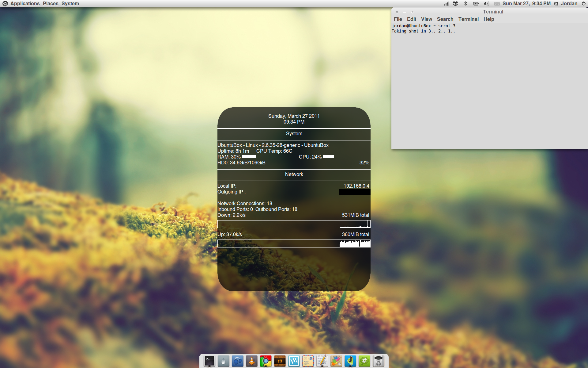This screenshot has height=368, width=588.
Task: Launch the green hash IRC chat app
Action: (364, 361)
